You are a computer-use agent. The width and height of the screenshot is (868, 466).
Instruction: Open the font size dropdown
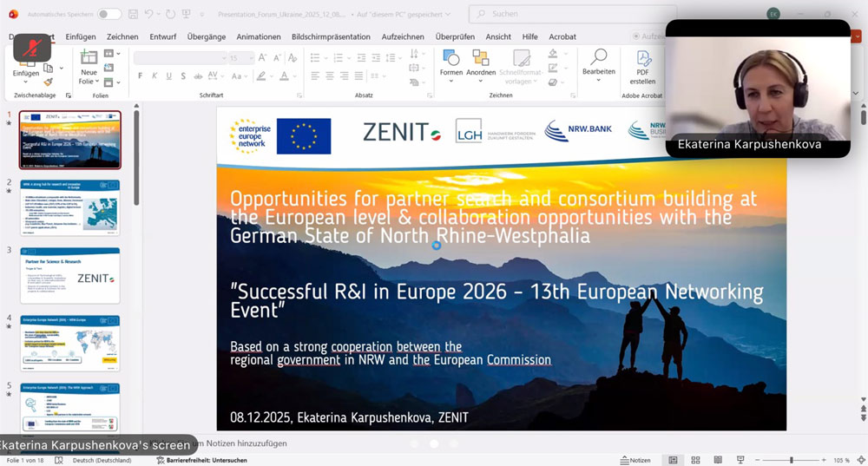[249, 58]
